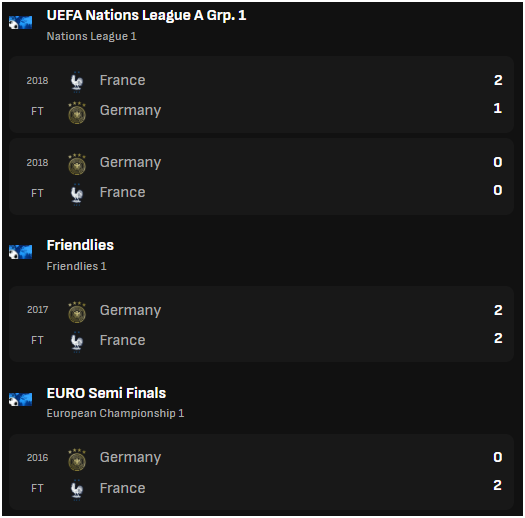Click the Germany team name in the 2017 friendly

[131, 310]
